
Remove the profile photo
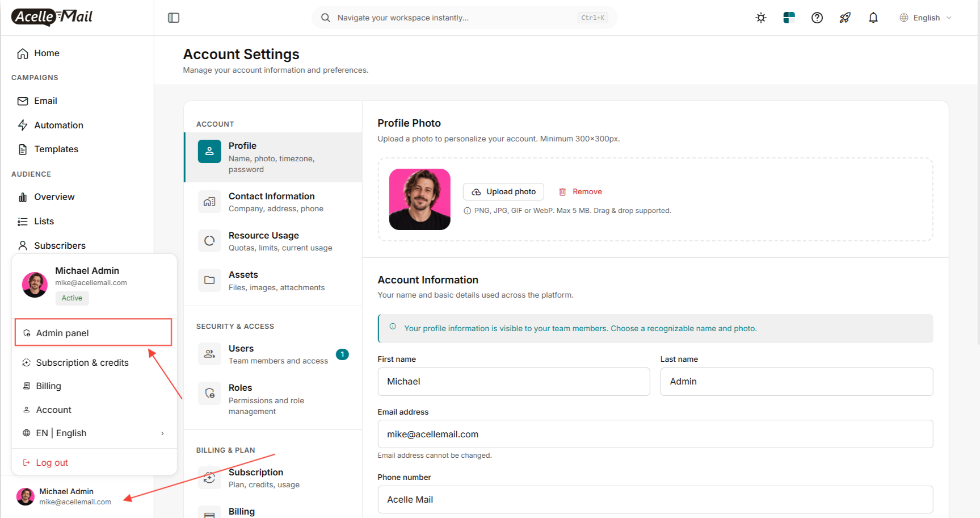(581, 192)
